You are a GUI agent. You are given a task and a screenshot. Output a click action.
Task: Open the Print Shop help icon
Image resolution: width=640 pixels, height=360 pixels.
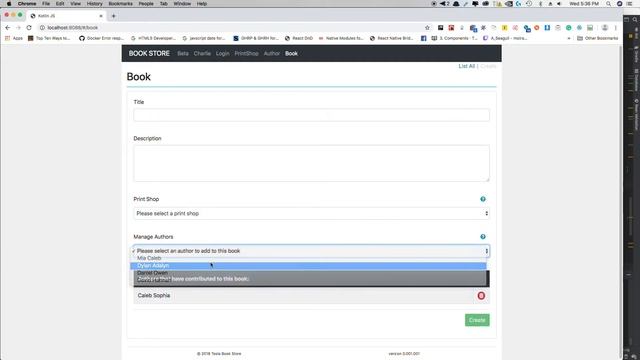[x=483, y=199]
